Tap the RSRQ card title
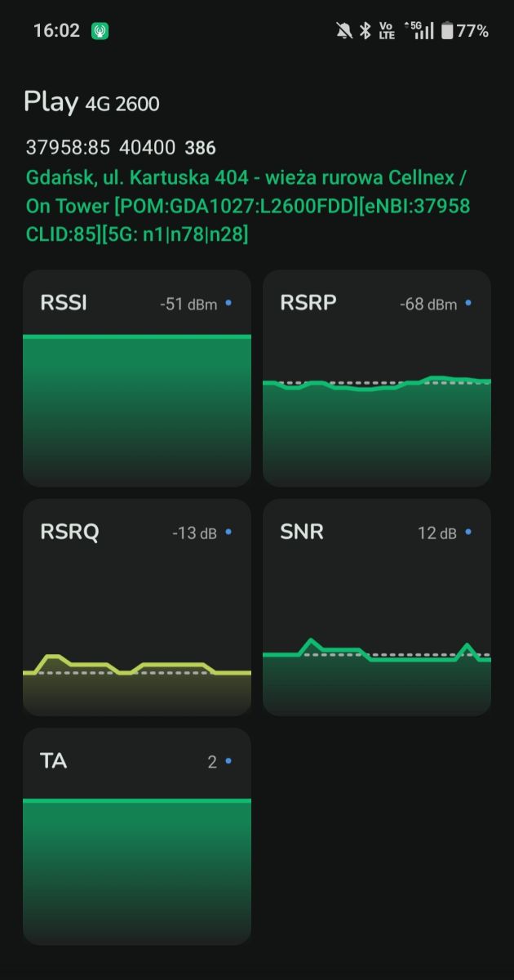Screen dimensions: 514x980 point(69,532)
